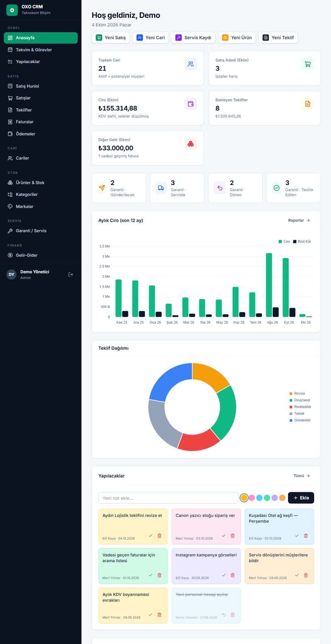This screenshot has width=331, height=644.
Task: Toggle Revize in the Teklif Dağılımı legend
Action: click(x=297, y=394)
